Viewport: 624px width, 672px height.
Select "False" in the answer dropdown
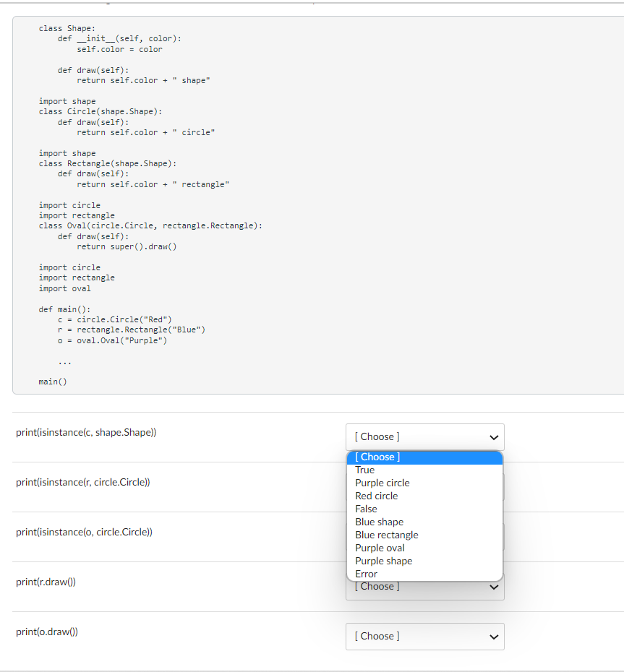(x=365, y=509)
